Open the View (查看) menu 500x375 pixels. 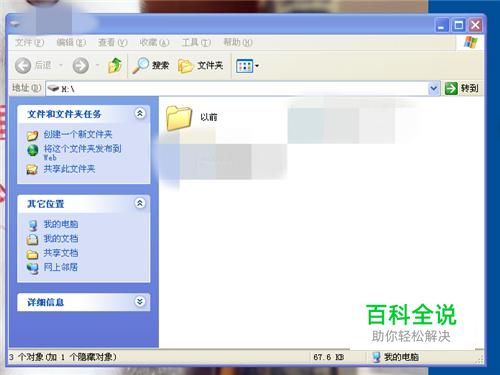113,43
